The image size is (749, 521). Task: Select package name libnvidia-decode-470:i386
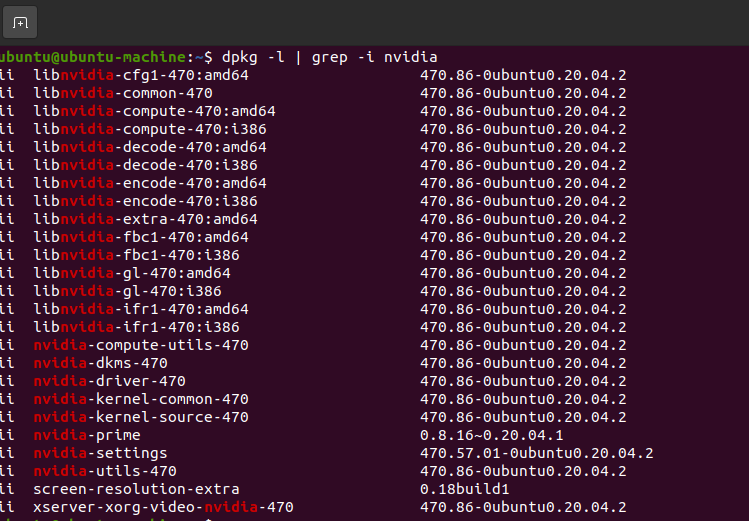tap(145, 165)
